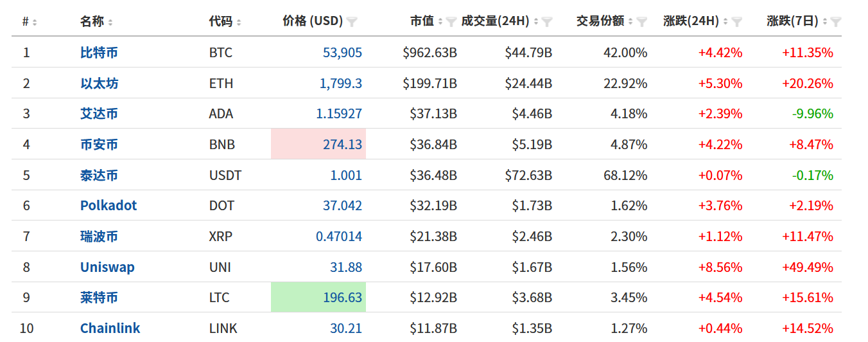Click the red-highlighted BNB price 274.13
Screen dimensions: 868x342
342,145
